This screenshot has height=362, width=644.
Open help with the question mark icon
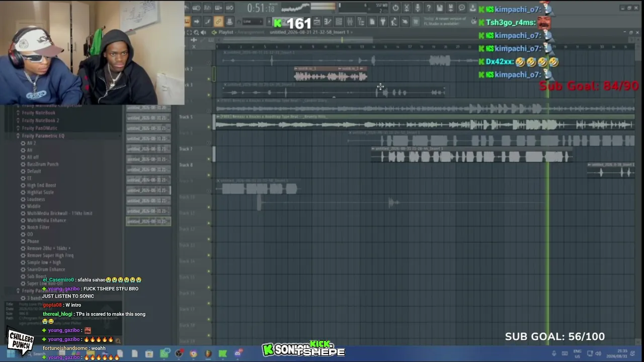(x=429, y=8)
